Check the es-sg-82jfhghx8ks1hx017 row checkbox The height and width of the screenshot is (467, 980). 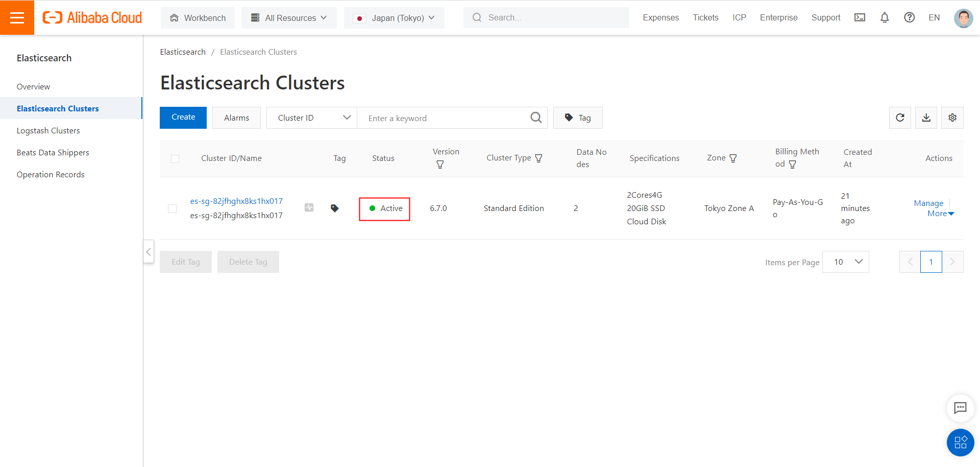point(172,208)
